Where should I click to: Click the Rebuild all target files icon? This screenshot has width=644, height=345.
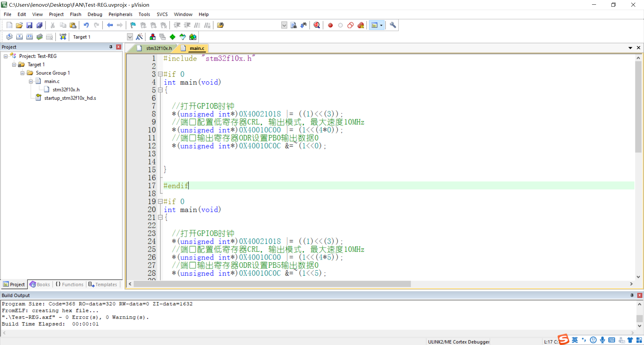pos(30,37)
